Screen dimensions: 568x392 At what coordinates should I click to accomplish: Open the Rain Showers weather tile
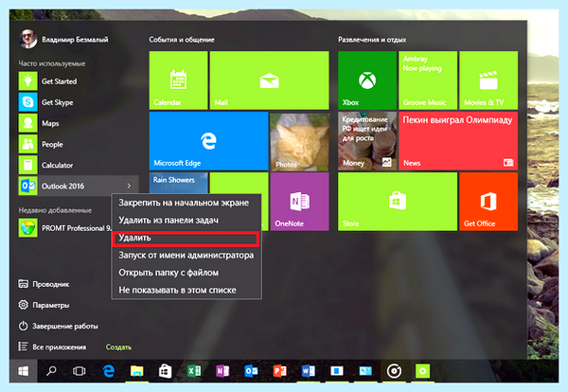pyautogui.click(x=178, y=183)
